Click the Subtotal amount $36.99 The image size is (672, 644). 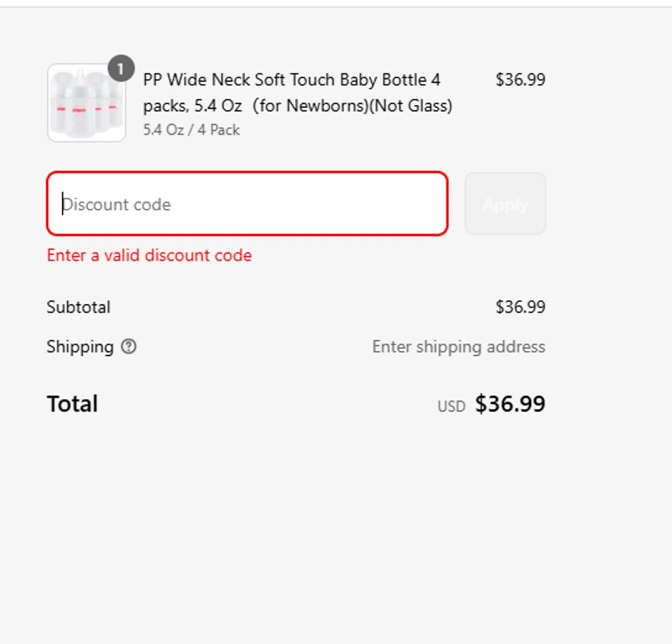tap(520, 307)
